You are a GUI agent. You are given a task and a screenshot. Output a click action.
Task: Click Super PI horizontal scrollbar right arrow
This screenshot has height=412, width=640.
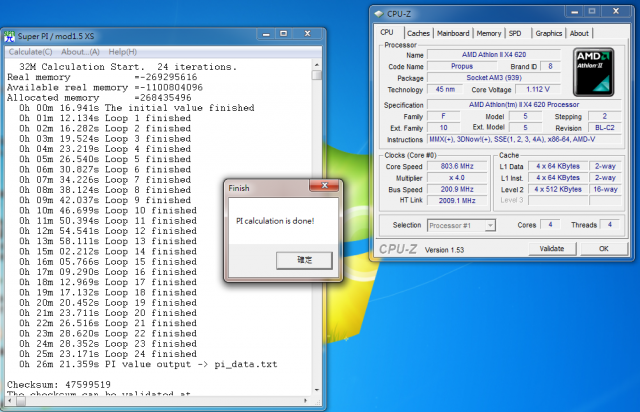pos(305,401)
